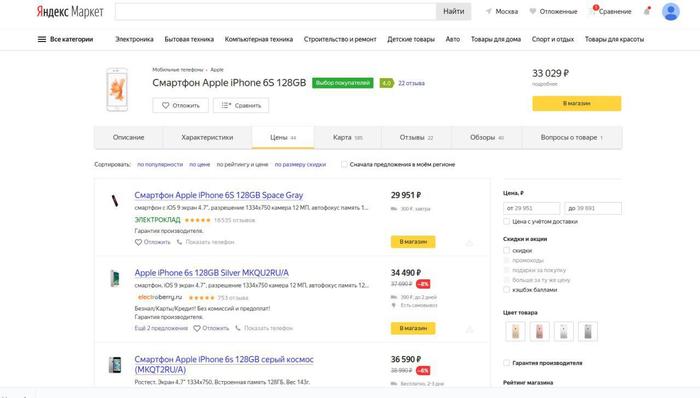Click phone icon Показать телефон for ЭЛЕКТРОКЛАД
This screenshot has width=700, height=398.
pos(179,242)
